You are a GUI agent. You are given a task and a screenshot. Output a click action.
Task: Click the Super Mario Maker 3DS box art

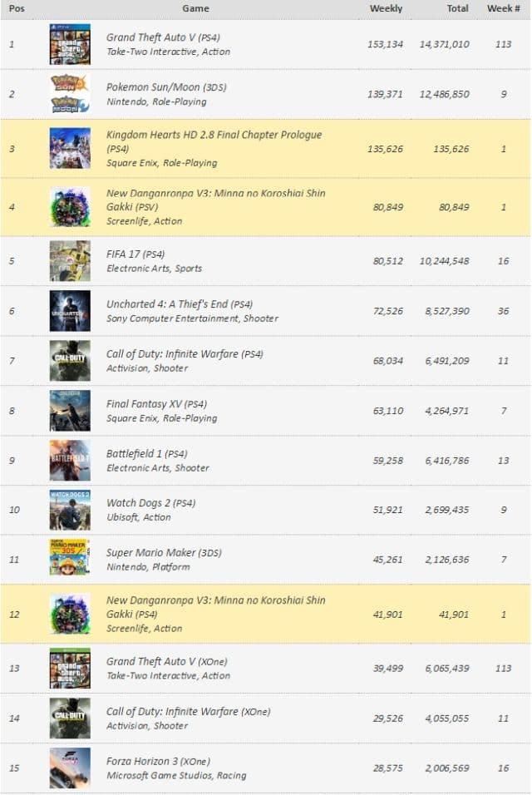pyautogui.click(x=70, y=559)
